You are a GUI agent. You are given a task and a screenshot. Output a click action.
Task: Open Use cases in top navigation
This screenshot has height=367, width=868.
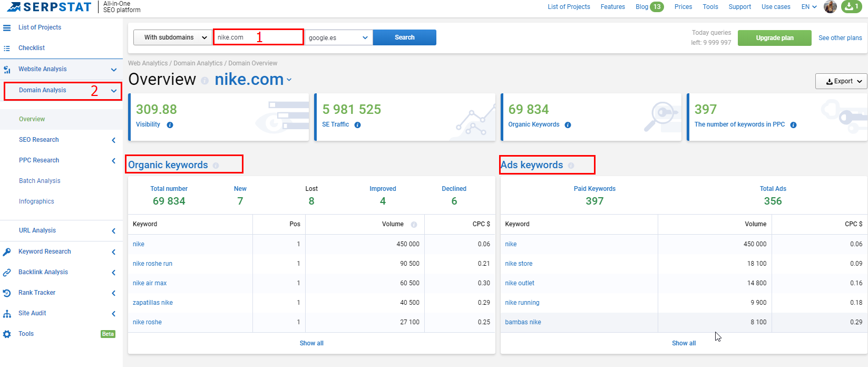(776, 7)
